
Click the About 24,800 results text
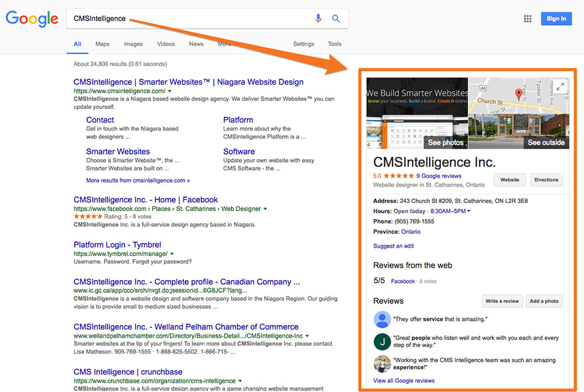click(120, 64)
